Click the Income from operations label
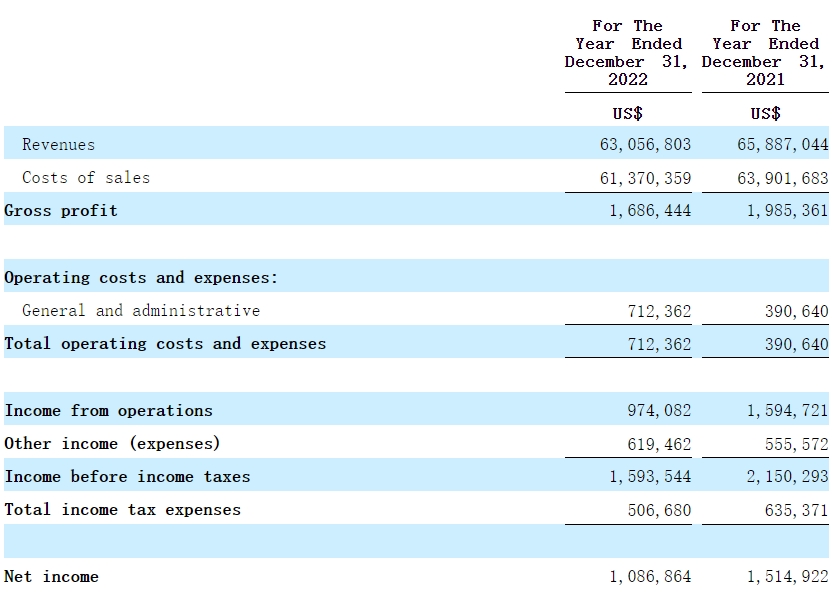This screenshot has width=836, height=601. pos(109,411)
